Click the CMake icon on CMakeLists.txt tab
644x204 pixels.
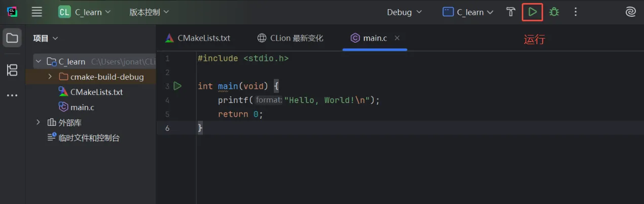pyautogui.click(x=169, y=38)
